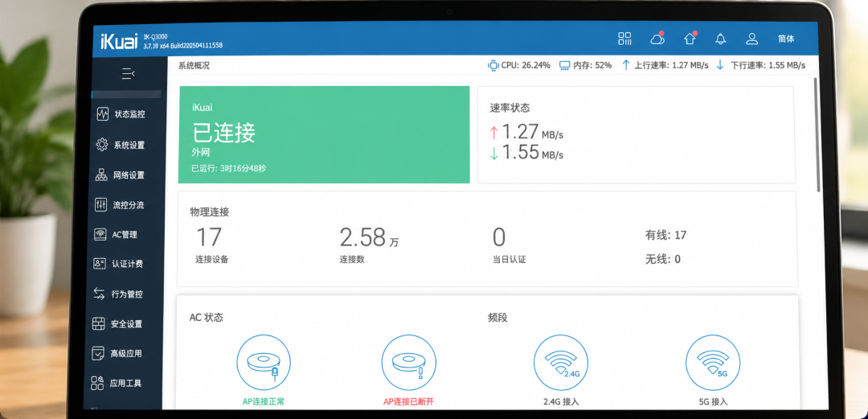This screenshot has height=419, width=868.
Task: Click the AP连接已断开 device icon
Action: [408, 363]
